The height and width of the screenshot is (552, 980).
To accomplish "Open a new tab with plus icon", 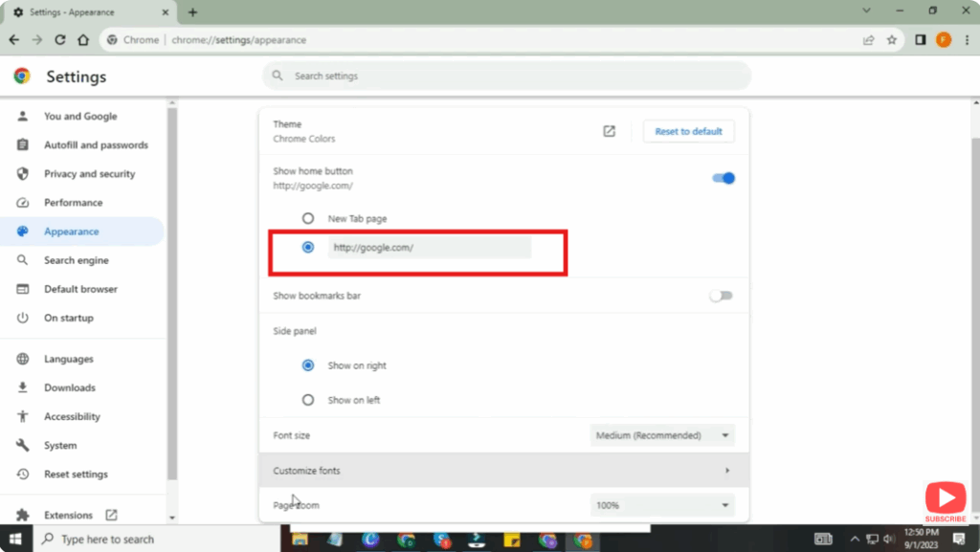I will pos(192,12).
